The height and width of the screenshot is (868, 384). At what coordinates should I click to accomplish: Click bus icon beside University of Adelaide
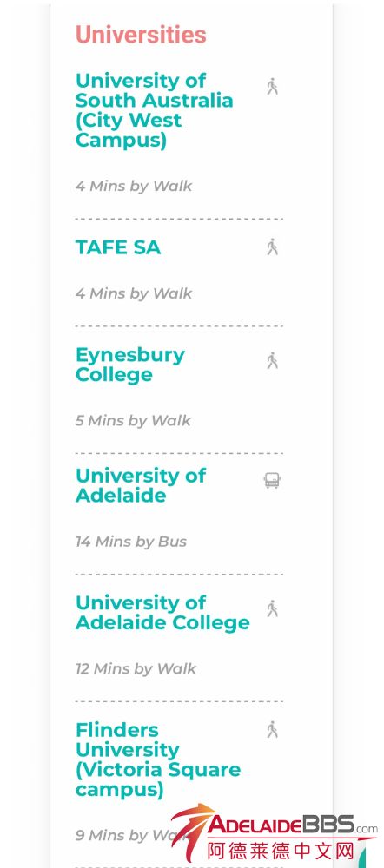pos(272,481)
